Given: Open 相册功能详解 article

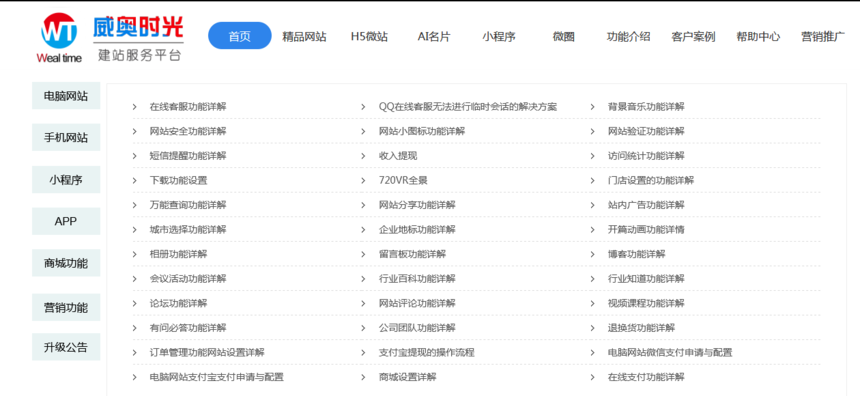Looking at the screenshot, I should (x=178, y=254).
